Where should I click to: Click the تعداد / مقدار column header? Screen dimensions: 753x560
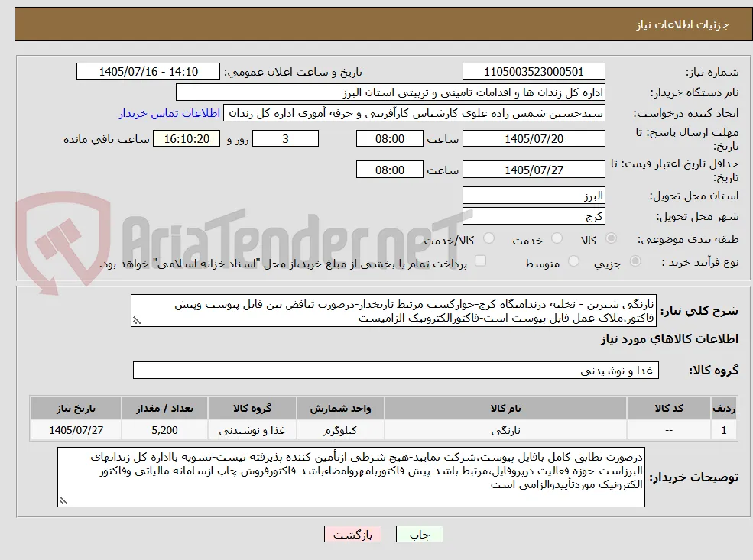[x=164, y=409]
